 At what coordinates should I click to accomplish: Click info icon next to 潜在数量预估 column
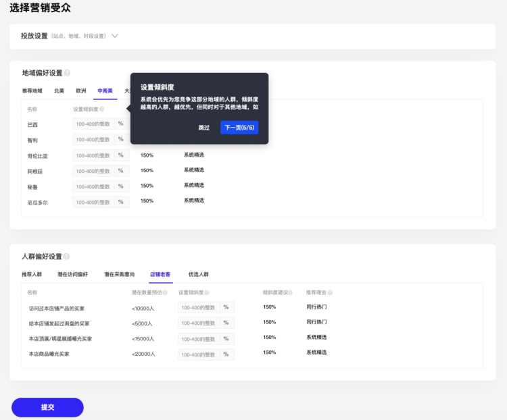coord(164,293)
